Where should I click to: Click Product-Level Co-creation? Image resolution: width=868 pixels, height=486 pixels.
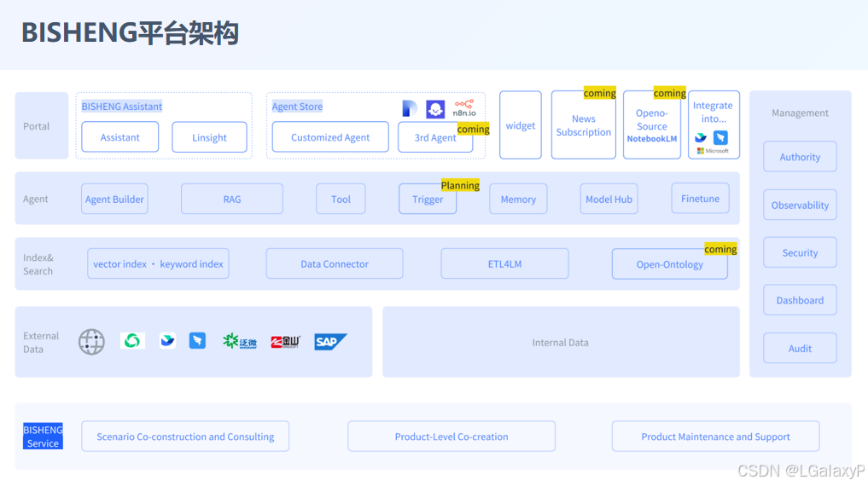coord(451,437)
